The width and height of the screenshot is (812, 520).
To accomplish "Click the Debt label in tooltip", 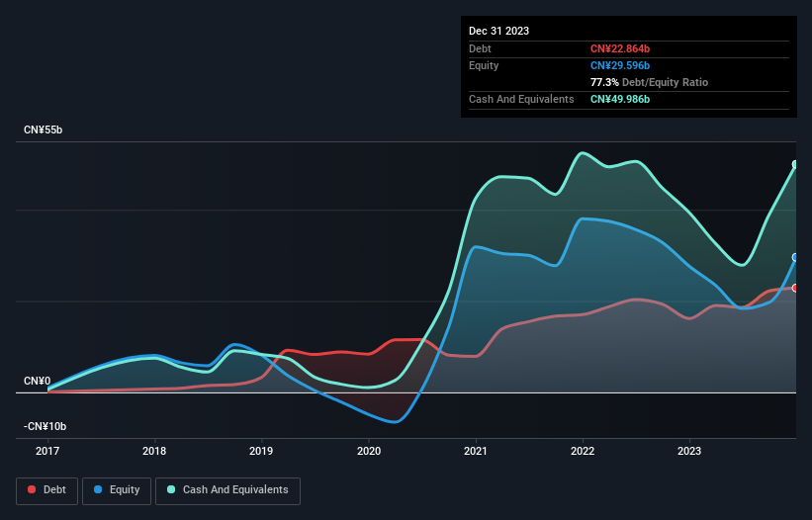I will click(480, 48).
